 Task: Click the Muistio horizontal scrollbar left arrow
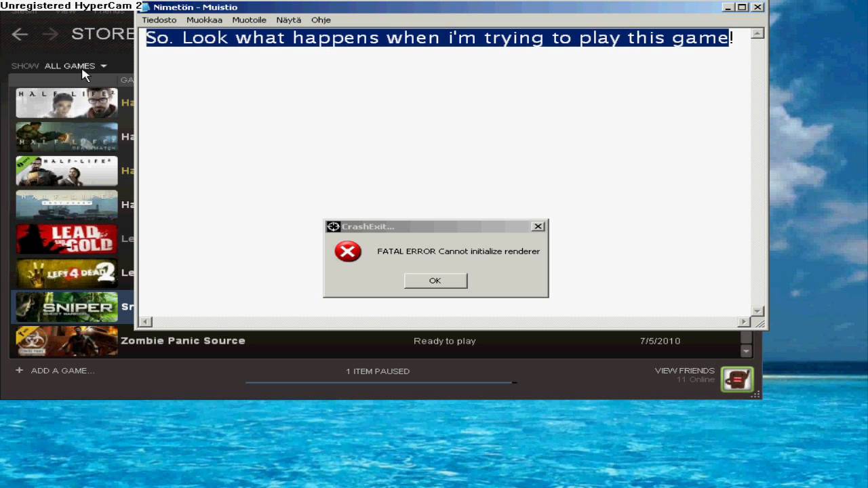pyautogui.click(x=145, y=322)
